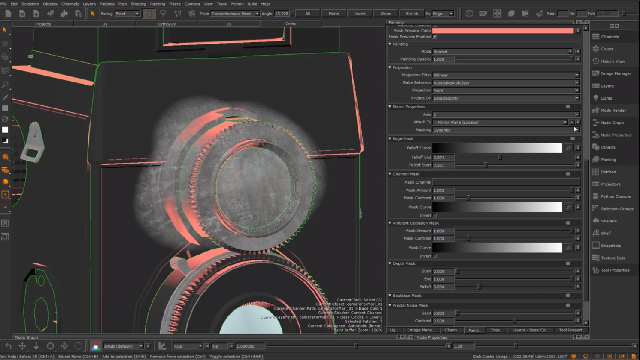Screen dimensions: 640x360
Task: Open the Selection menu
Action: click(30, 4)
